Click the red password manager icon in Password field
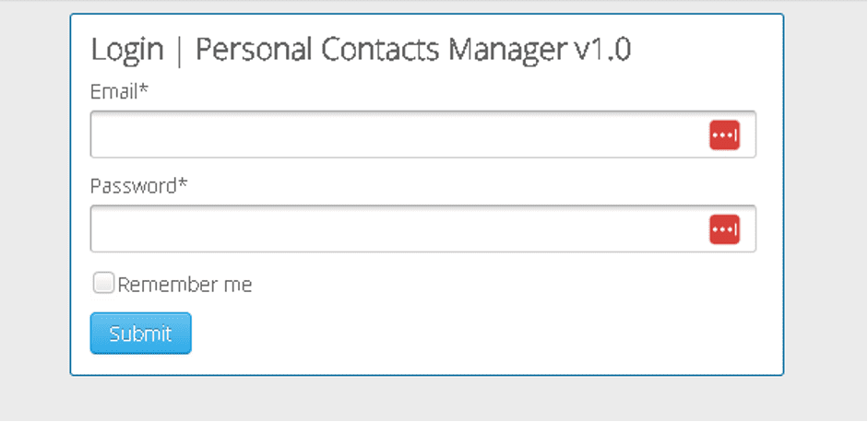The width and height of the screenshot is (868, 422). 724,229
